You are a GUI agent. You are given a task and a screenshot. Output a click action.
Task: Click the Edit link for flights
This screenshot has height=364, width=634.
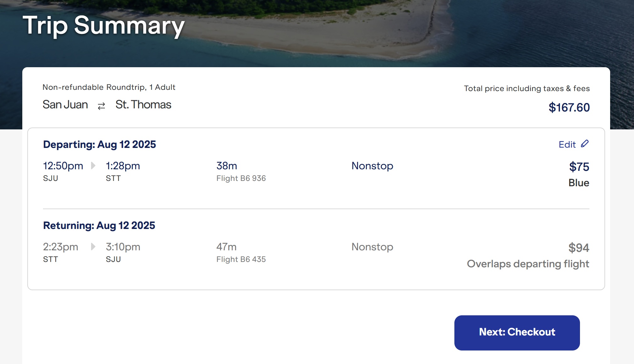tap(573, 144)
